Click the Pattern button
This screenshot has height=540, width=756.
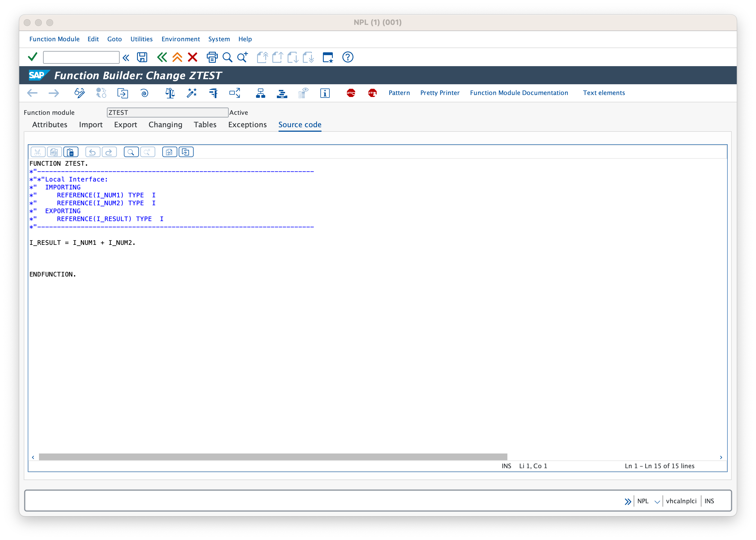(399, 93)
